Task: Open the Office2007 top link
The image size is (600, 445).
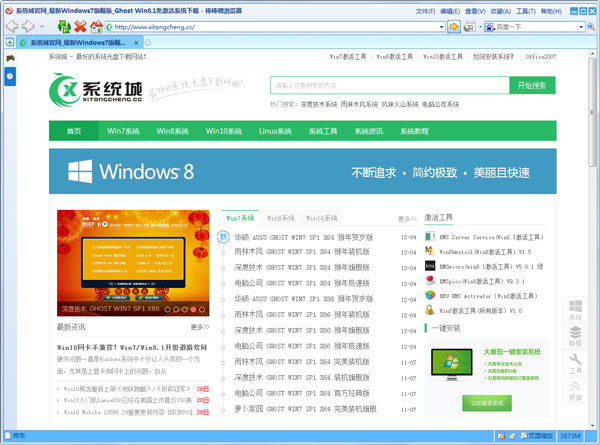Action: tap(540, 57)
